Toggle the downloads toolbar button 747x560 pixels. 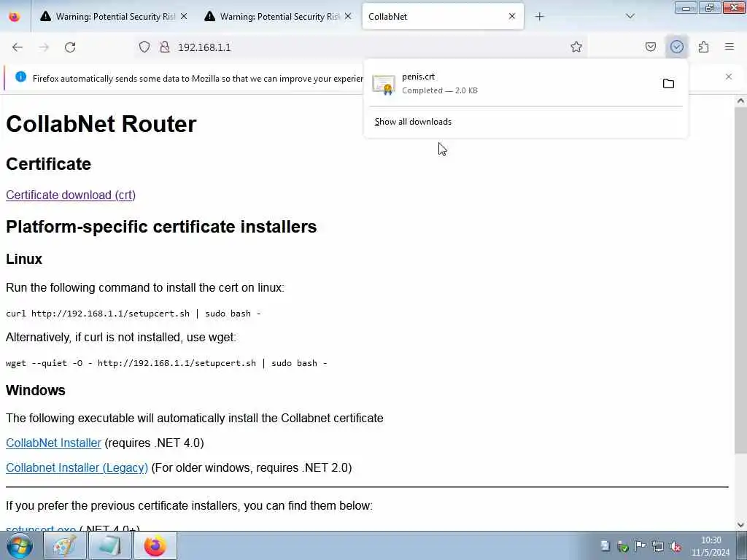tap(676, 47)
